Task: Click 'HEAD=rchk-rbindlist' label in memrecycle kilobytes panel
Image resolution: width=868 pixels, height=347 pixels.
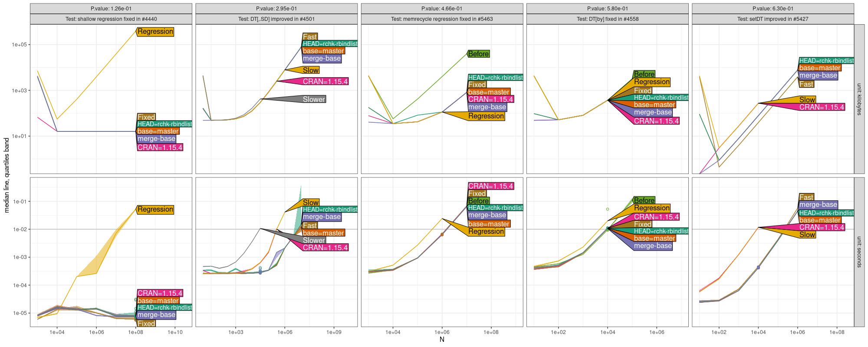Action: click(495, 78)
